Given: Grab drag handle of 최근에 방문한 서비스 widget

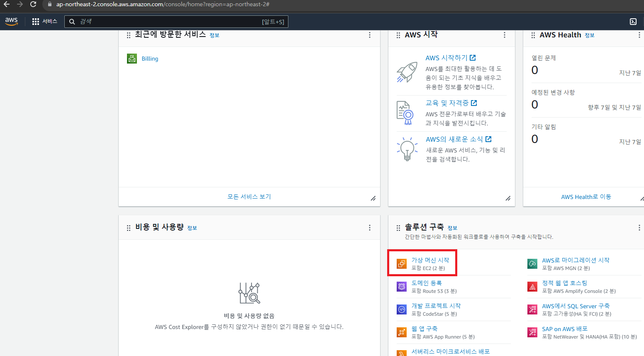Looking at the screenshot, I should tap(129, 35).
